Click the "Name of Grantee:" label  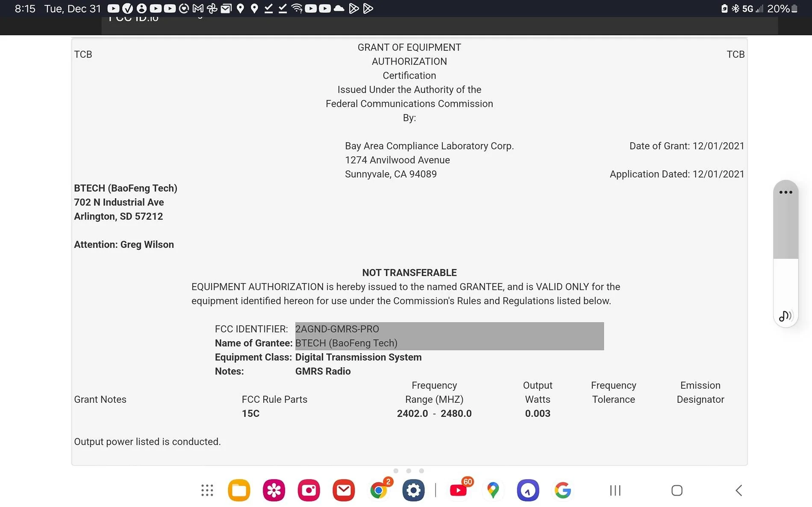pos(254,343)
